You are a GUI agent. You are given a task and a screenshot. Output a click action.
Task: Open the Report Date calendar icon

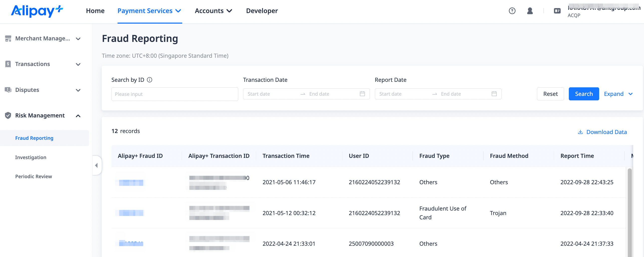494,94
